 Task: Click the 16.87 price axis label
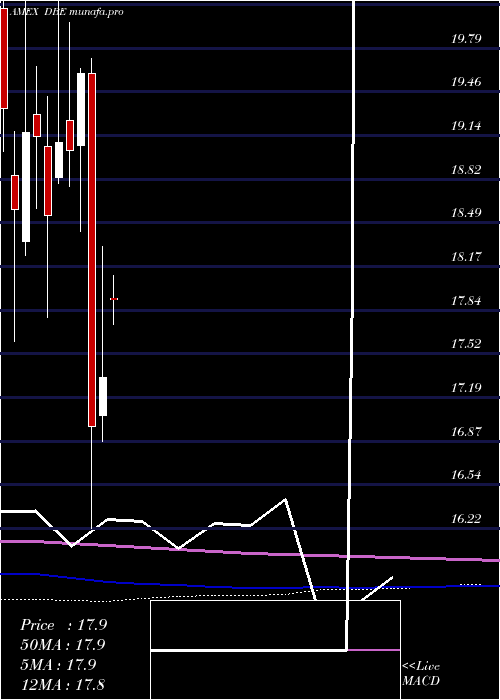(x=467, y=432)
